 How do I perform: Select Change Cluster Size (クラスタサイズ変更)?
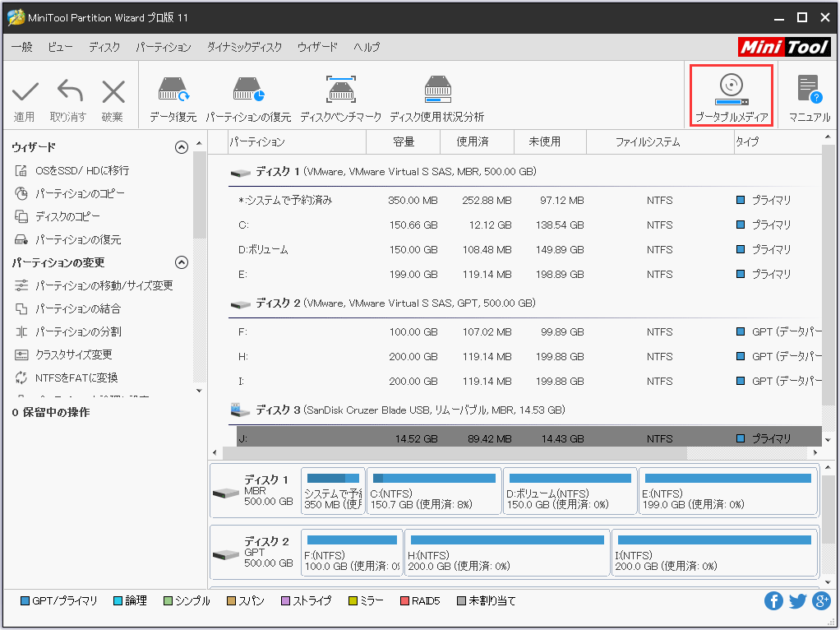73,355
